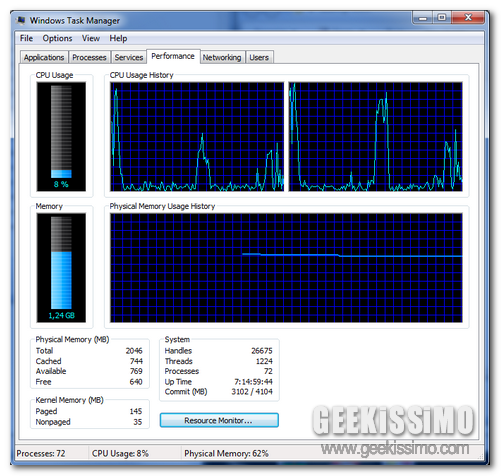This screenshot has width=501, height=476.
Task: Switch to the Applications tab
Action: coord(44,57)
